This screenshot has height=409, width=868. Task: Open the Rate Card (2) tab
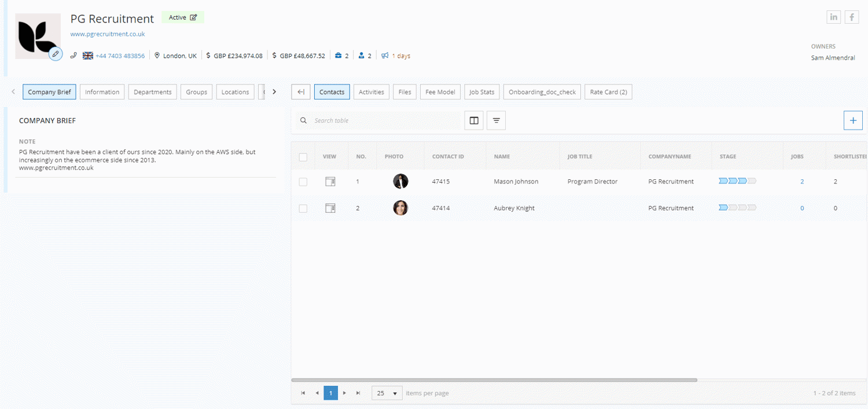click(x=608, y=92)
